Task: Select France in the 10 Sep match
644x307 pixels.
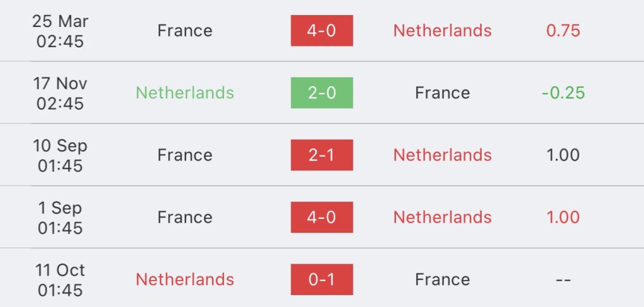Action: click(x=185, y=155)
